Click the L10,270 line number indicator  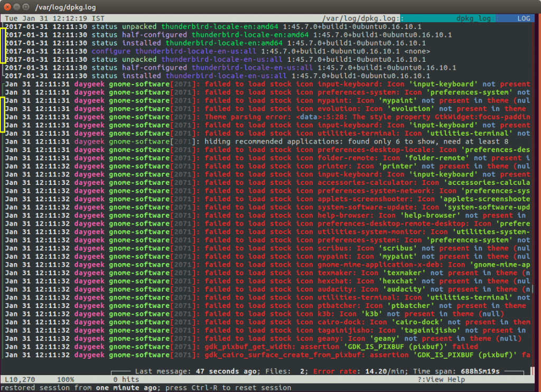(x=21, y=379)
